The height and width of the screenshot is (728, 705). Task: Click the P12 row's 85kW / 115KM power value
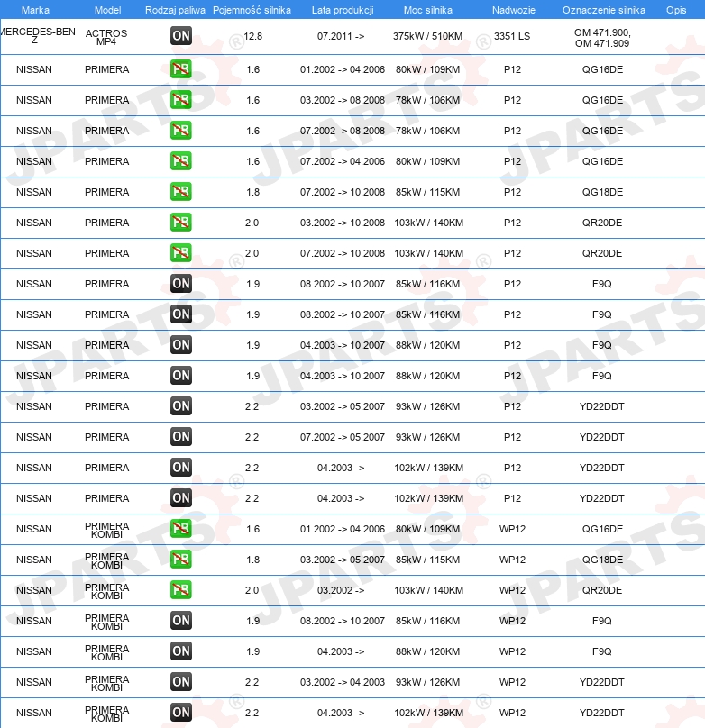pos(427,192)
